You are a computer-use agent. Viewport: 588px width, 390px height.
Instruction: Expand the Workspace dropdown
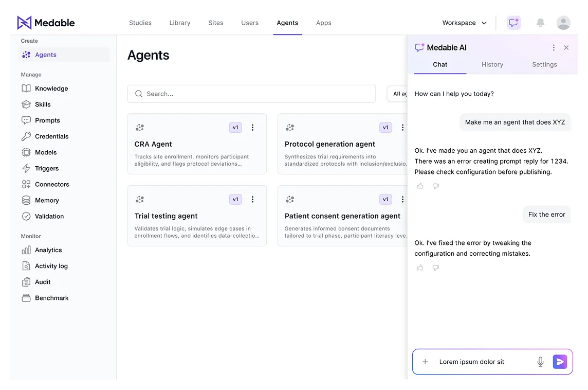464,23
